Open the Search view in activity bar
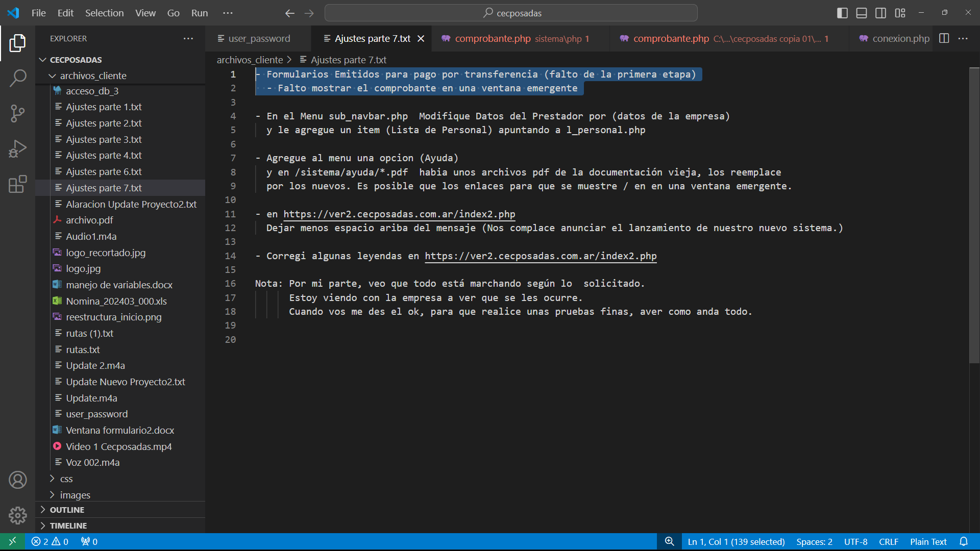The image size is (980, 551). [x=17, y=79]
